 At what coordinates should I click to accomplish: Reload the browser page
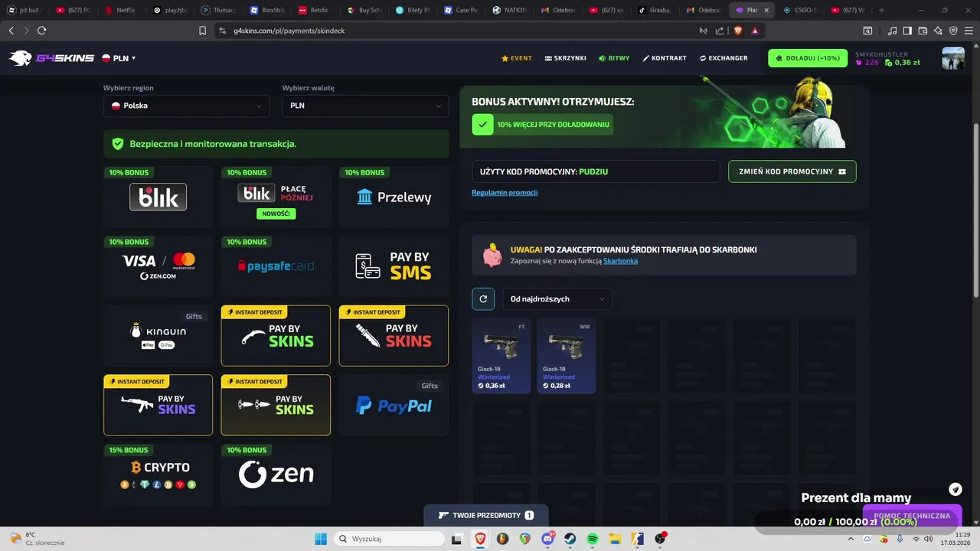click(x=41, y=31)
